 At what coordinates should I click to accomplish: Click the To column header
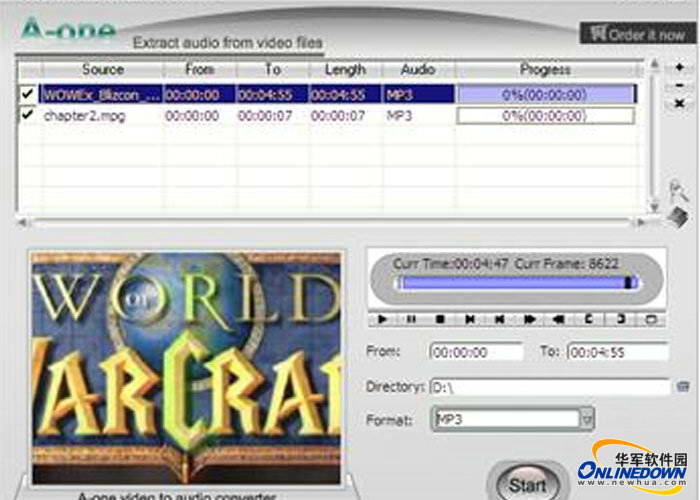point(272,70)
